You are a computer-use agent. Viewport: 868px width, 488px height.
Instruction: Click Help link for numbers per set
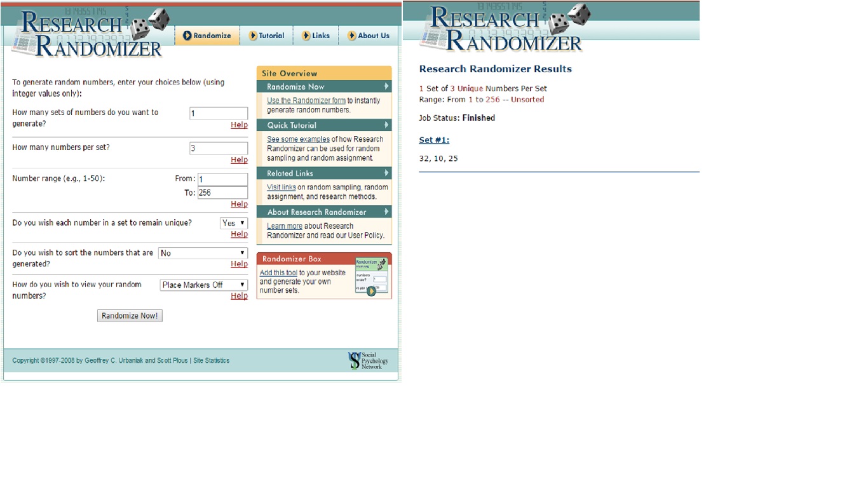[x=239, y=160]
